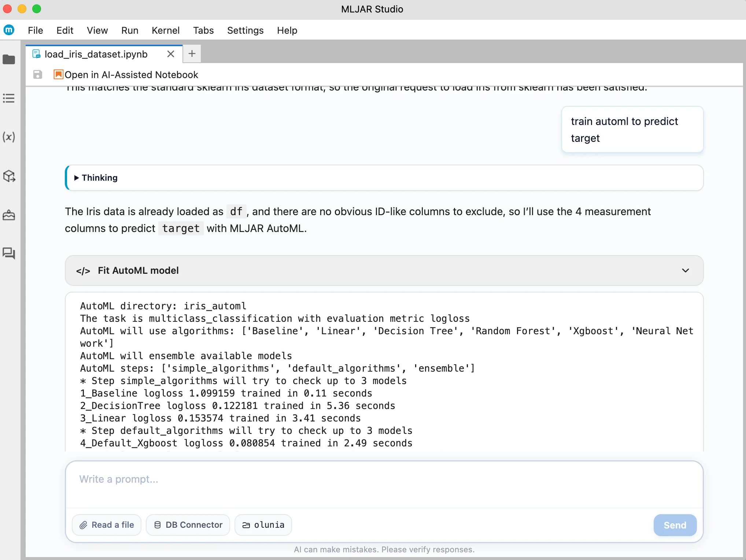Click the save notebook disk icon
Image resolution: width=746 pixels, height=560 pixels.
pyautogui.click(x=37, y=75)
